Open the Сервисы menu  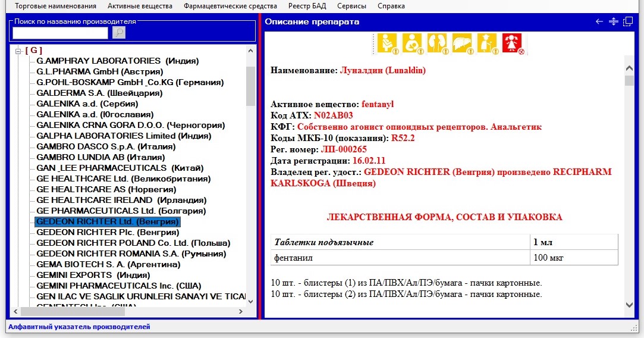pos(351,6)
